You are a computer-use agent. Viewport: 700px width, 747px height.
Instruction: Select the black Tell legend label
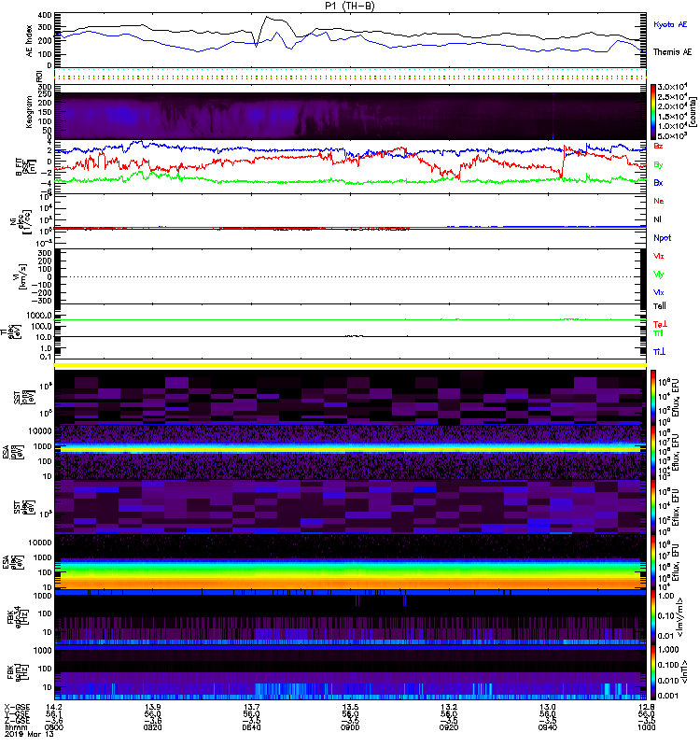(660, 306)
